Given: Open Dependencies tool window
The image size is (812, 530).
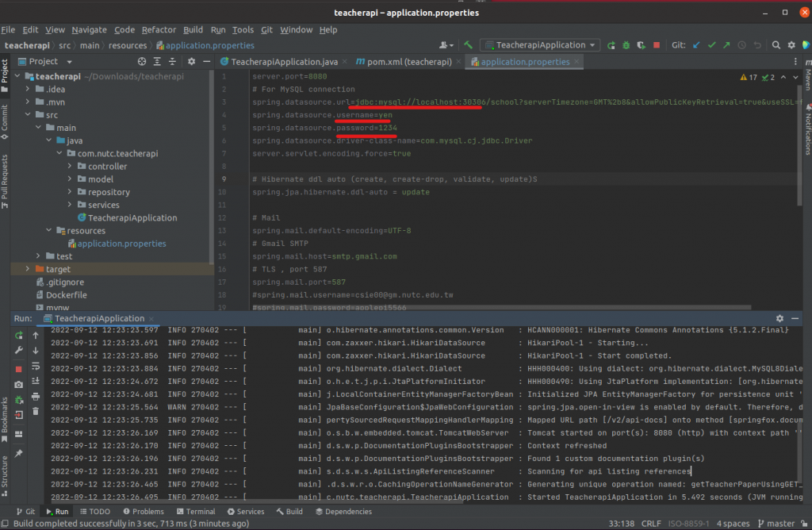Looking at the screenshot, I should point(343,511).
